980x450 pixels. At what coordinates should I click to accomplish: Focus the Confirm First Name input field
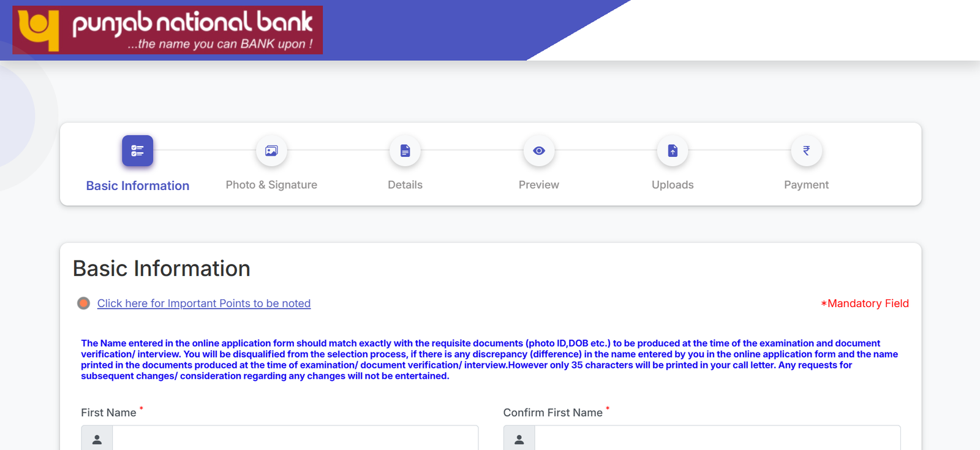point(717,440)
